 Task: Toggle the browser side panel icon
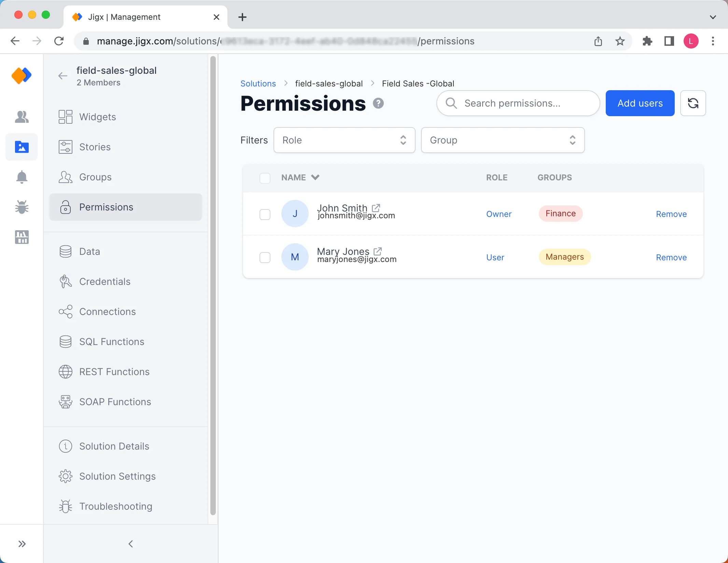pos(669,41)
